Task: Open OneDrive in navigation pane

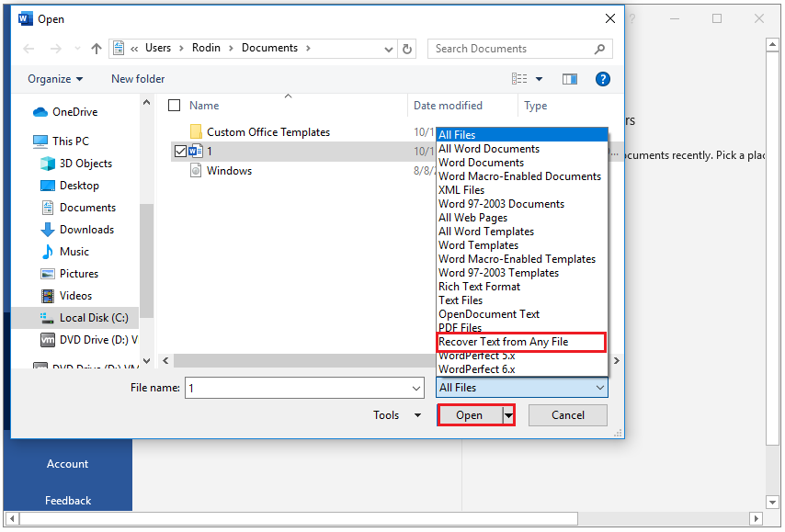Action: click(65, 112)
